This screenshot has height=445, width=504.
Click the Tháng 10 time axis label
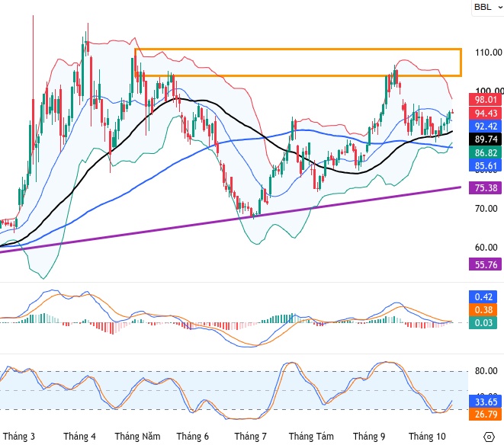(x=427, y=437)
